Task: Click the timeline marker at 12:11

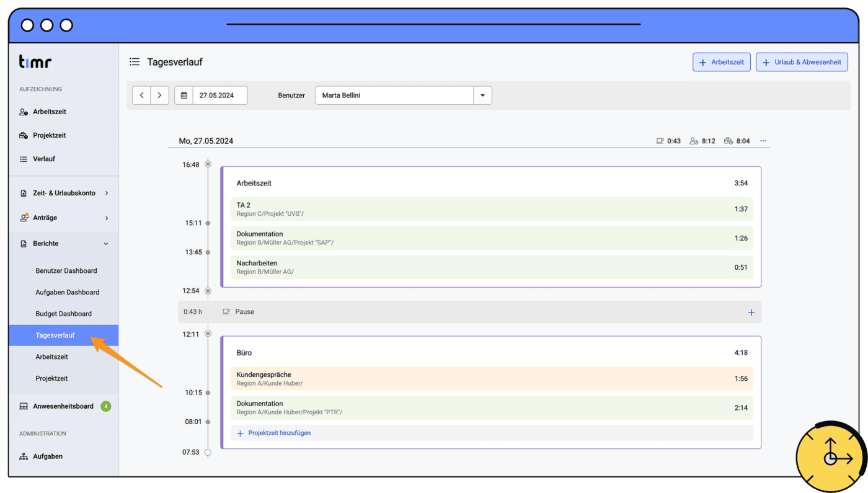Action: click(x=208, y=334)
